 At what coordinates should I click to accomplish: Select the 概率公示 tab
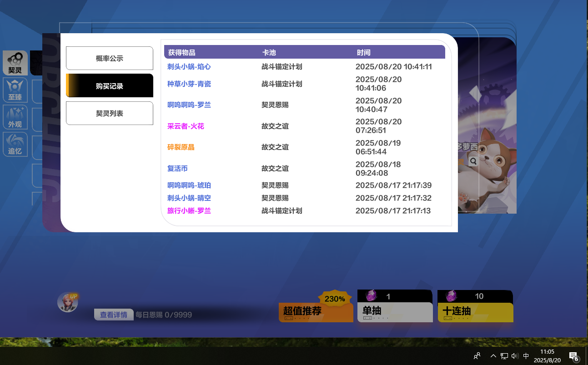110,58
